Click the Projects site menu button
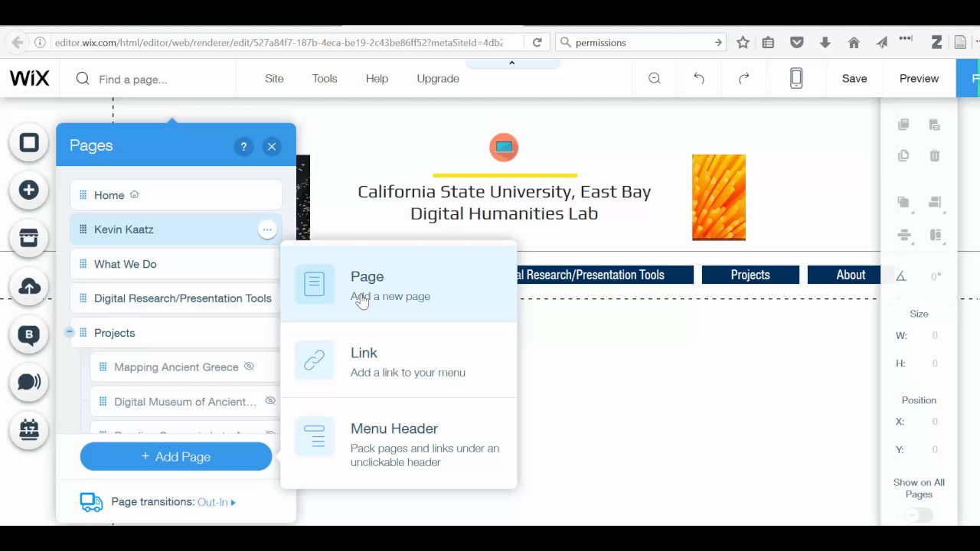This screenshot has width=980, height=551. (x=750, y=275)
